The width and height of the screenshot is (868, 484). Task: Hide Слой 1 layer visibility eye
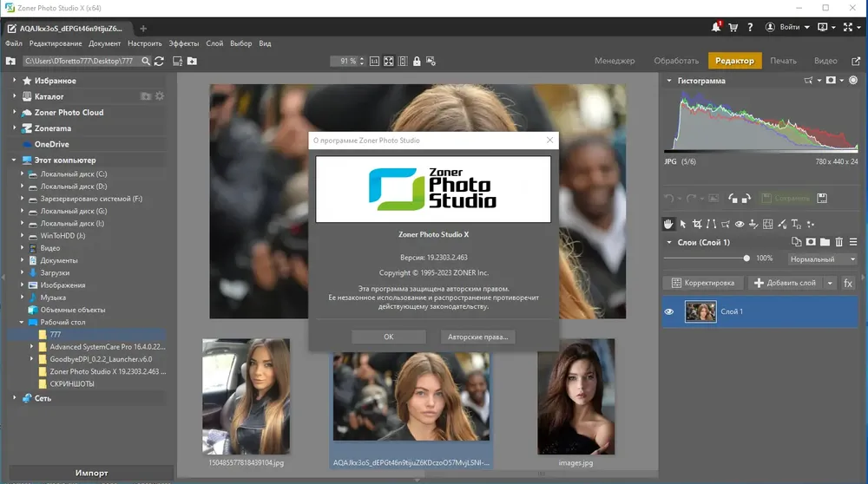[x=670, y=311]
